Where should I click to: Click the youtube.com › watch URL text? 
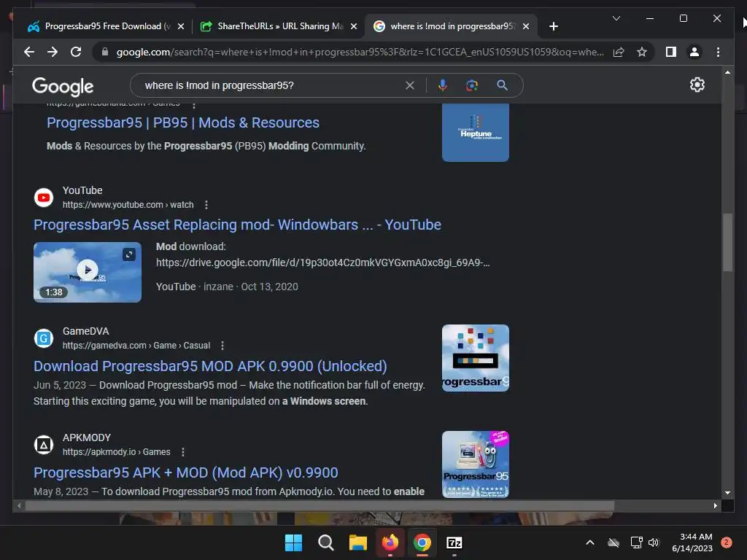point(128,205)
